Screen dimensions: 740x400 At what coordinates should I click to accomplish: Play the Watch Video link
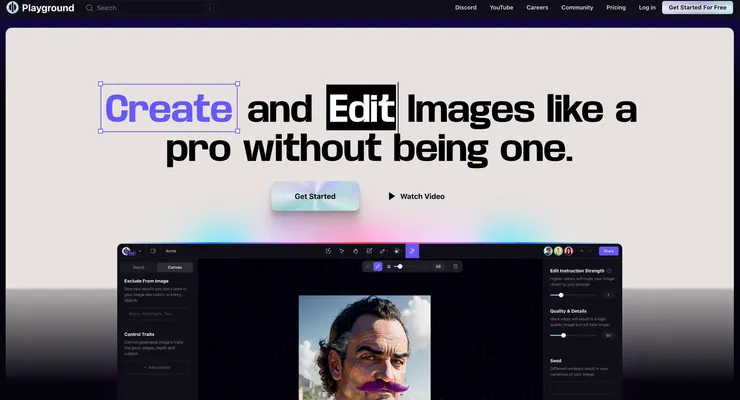(416, 196)
